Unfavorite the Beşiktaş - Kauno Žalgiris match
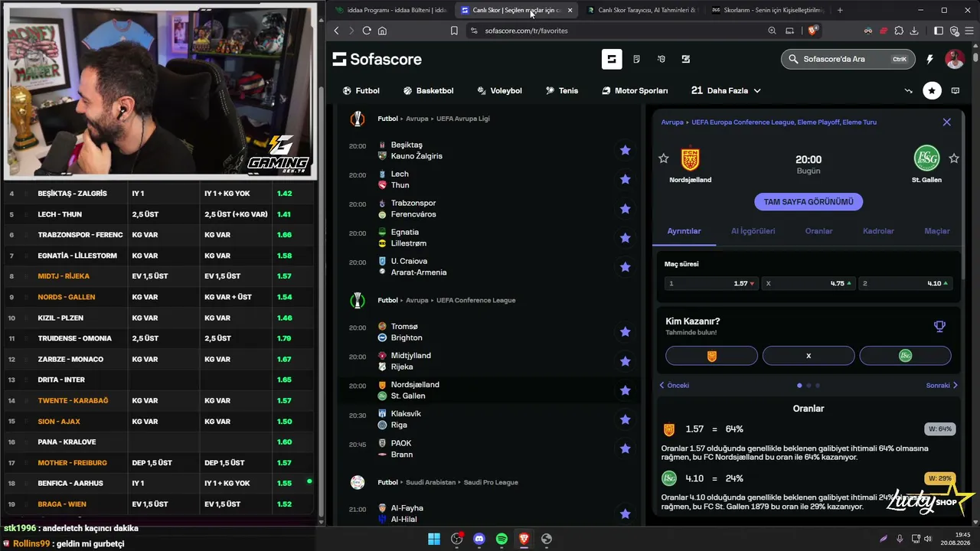Viewport: 980px width, 551px height. pyautogui.click(x=626, y=150)
